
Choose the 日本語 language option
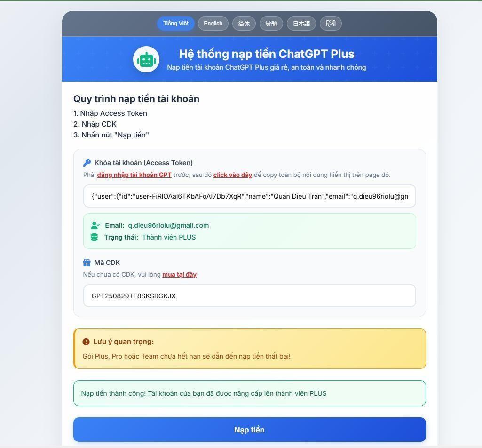click(x=301, y=24)
